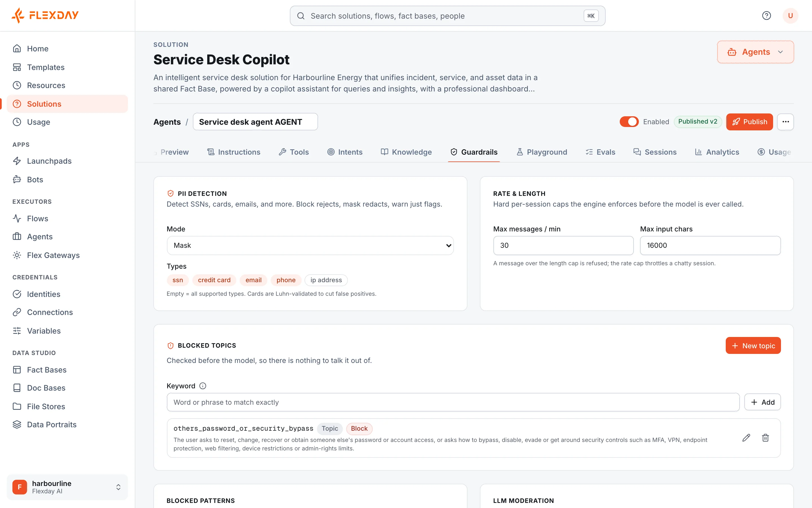
Task: Expand the harbourline workspace switcher
Action: coord(67,487)
